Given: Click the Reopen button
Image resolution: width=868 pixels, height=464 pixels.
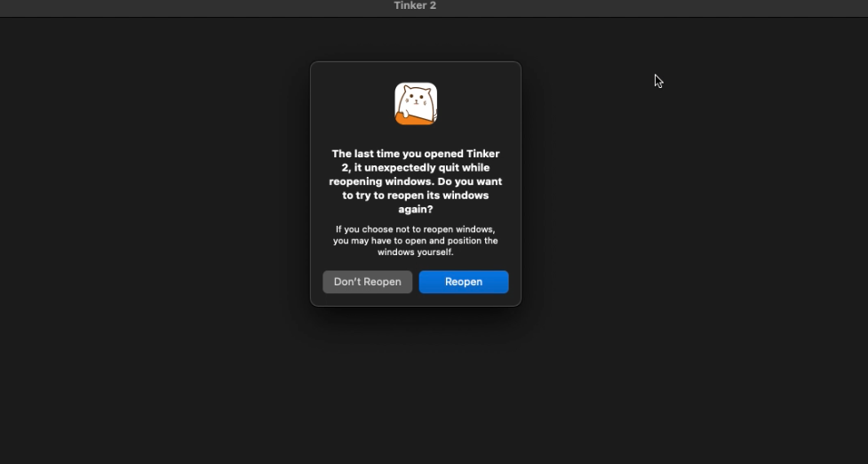Looking at the screenshot, I should coord(464,282).
